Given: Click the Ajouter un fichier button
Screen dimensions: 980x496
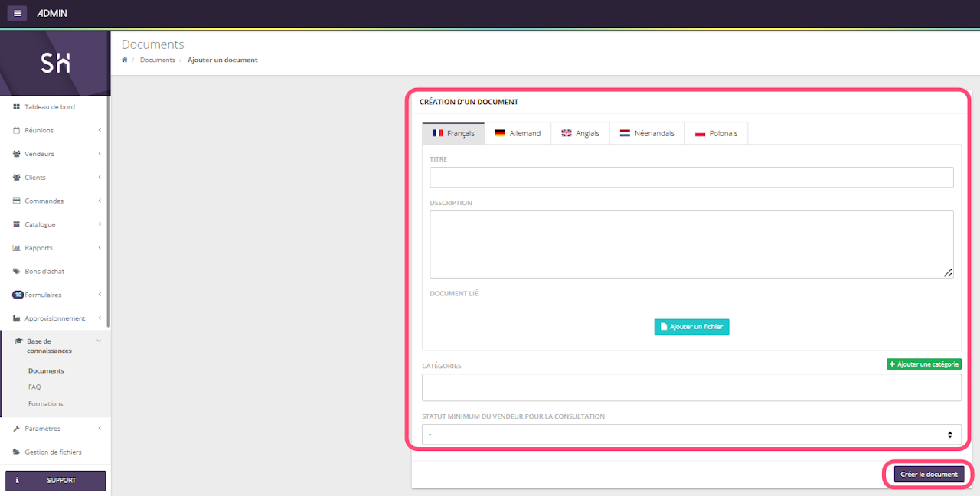Looking at the screenshot, I should pos(691,327).
